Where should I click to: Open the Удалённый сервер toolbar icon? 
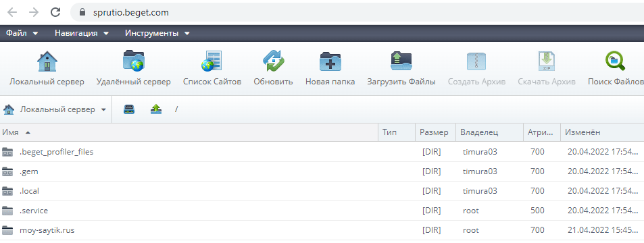point(134,61)
